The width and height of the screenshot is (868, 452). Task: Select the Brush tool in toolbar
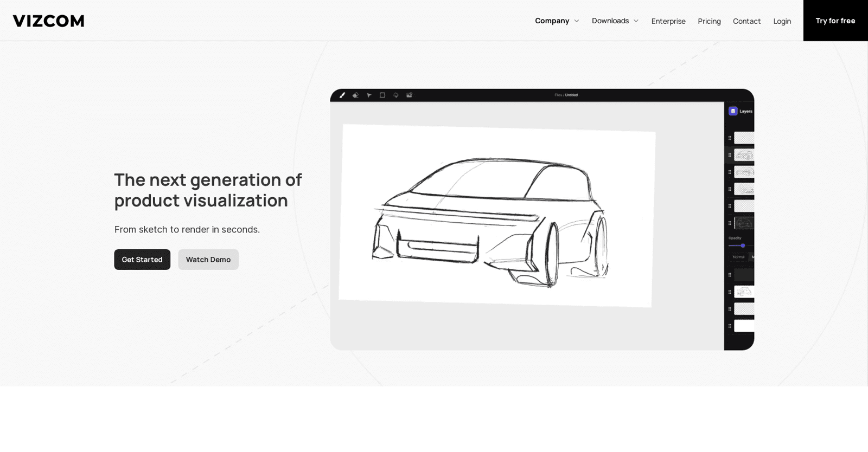[x=342, y=95]
